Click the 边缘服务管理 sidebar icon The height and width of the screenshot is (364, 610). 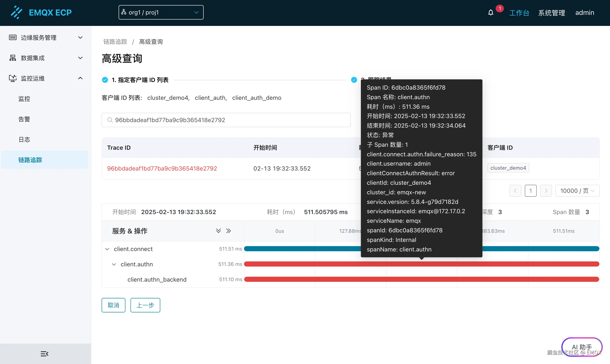click(13, 38)
